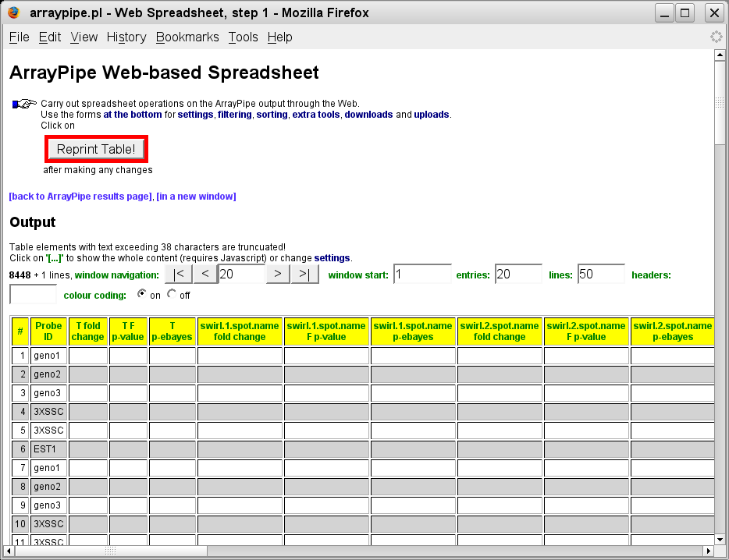Open the History menu

tap(126, 37)
